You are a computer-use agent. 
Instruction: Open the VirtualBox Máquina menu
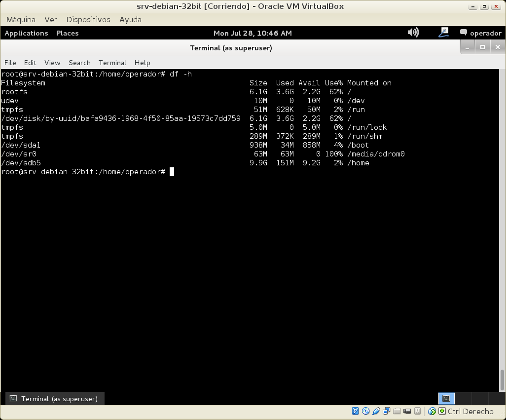coord(21,19)
